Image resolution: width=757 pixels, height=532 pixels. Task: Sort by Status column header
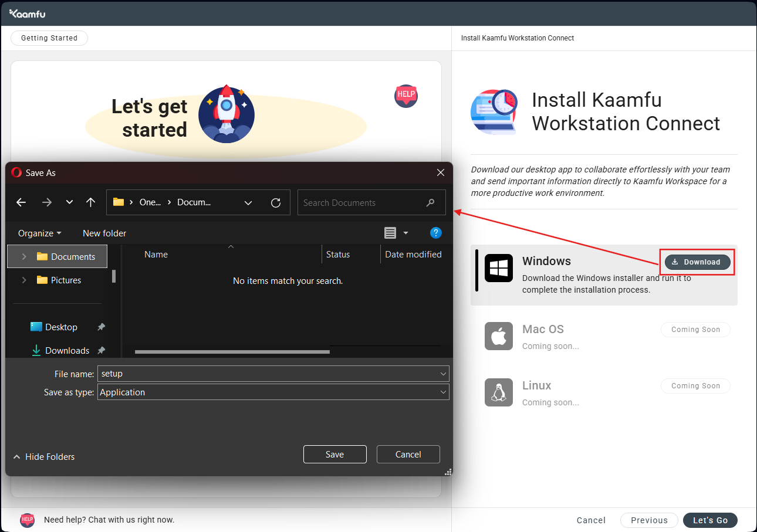point(338,254)
